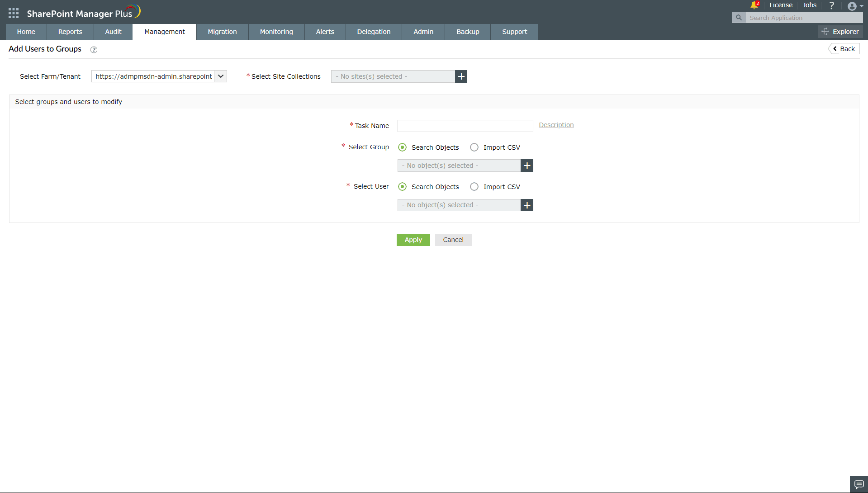Open the Description link
868x493 pixels.
pyautogui.click(x=556, y=125)
